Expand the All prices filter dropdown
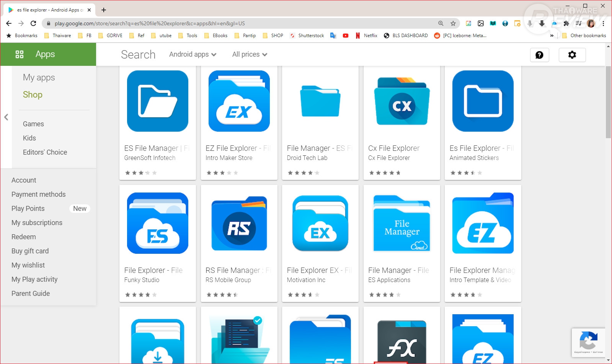Image resolution: width=612 pixels, height=364 pixels. click(x=250, y=54)
